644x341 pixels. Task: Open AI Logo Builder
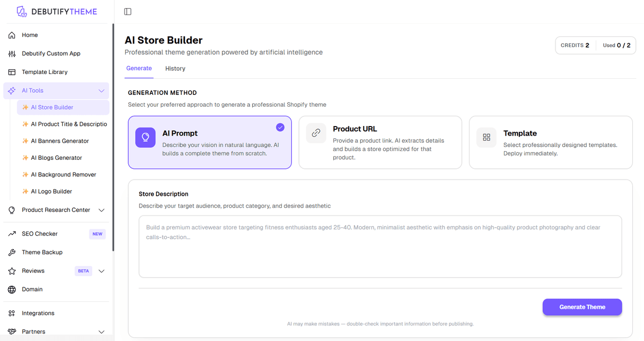[63, 191]
